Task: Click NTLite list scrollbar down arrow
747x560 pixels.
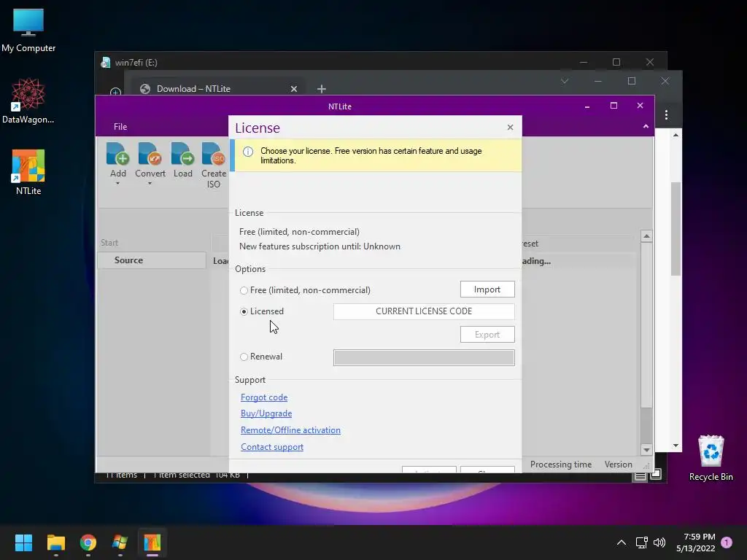Action: [x=646, y=450]
